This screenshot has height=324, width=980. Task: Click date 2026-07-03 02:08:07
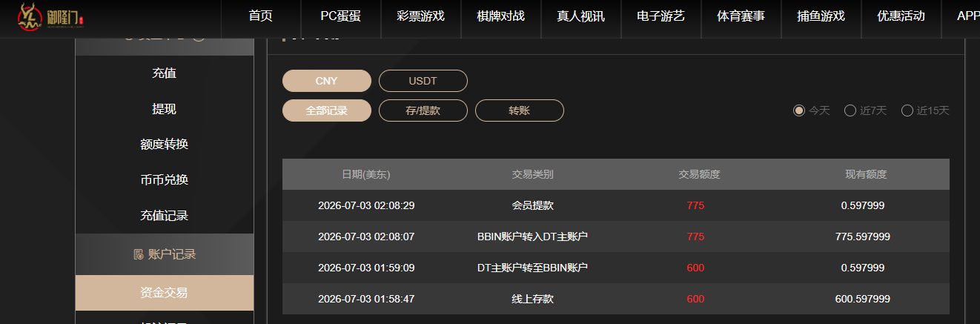366,237
